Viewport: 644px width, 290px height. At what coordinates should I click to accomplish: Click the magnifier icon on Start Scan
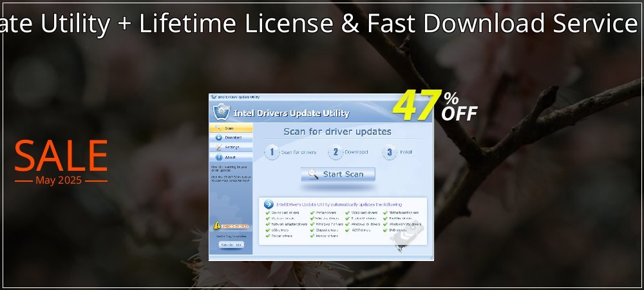pos(313,174)
